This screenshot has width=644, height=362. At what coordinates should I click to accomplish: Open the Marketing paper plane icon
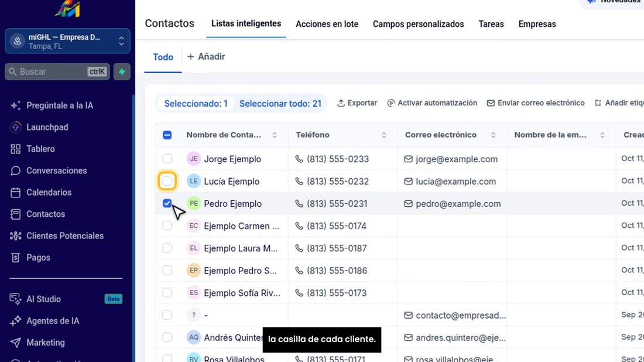(x=16, y=343)
